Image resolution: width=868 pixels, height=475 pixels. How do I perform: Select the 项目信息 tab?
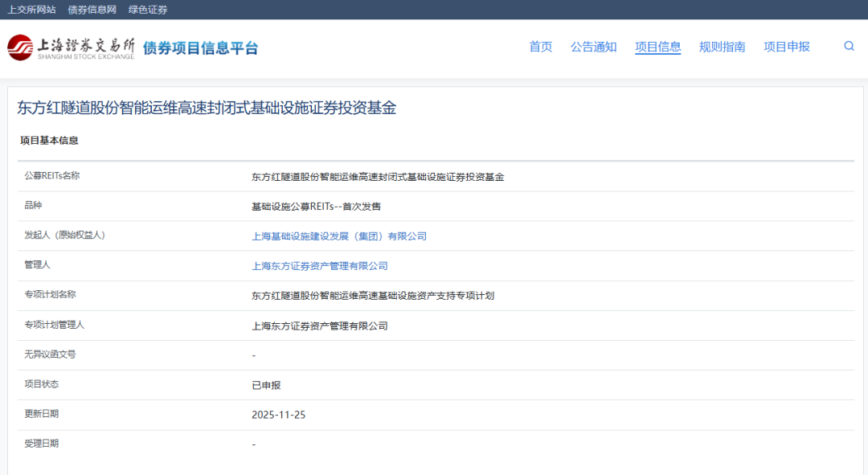(657, 47)
